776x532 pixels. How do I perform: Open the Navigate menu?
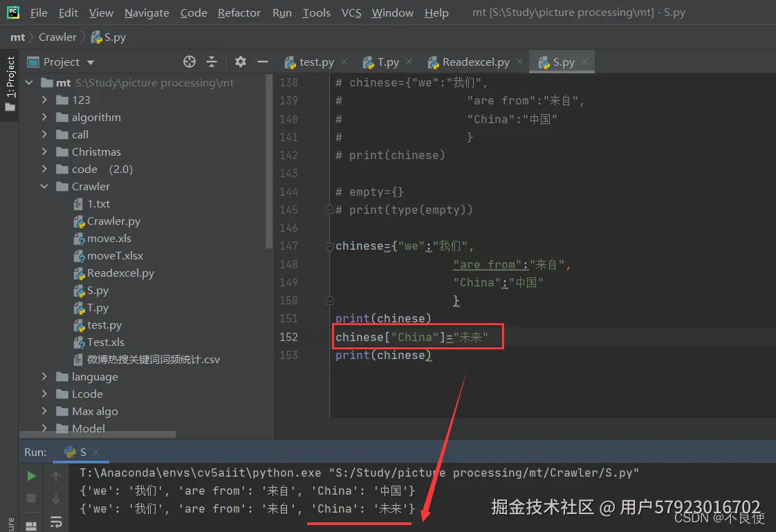(x=147, y=13)
